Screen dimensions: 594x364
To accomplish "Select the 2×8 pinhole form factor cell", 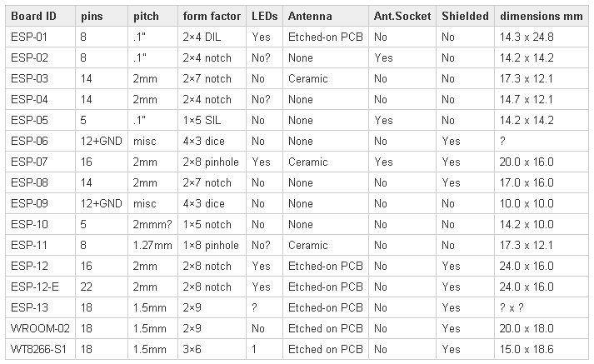I will click(212, 162).
